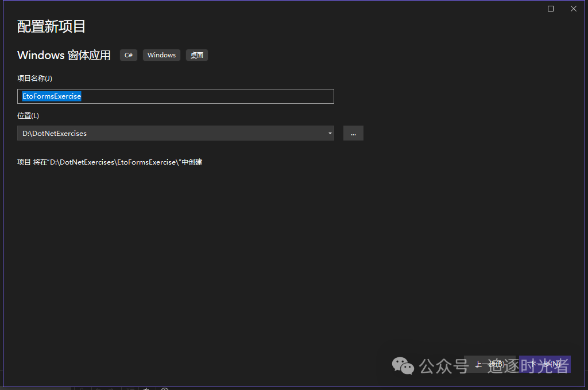Image resolution: width=588 pixels, height=390 pixels.
Task: Close the configure new project dialog
Action: [573, 9]
